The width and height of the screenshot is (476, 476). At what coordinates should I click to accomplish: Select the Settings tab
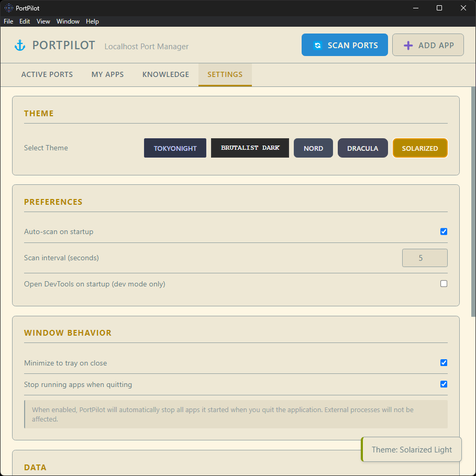point(225,74)
